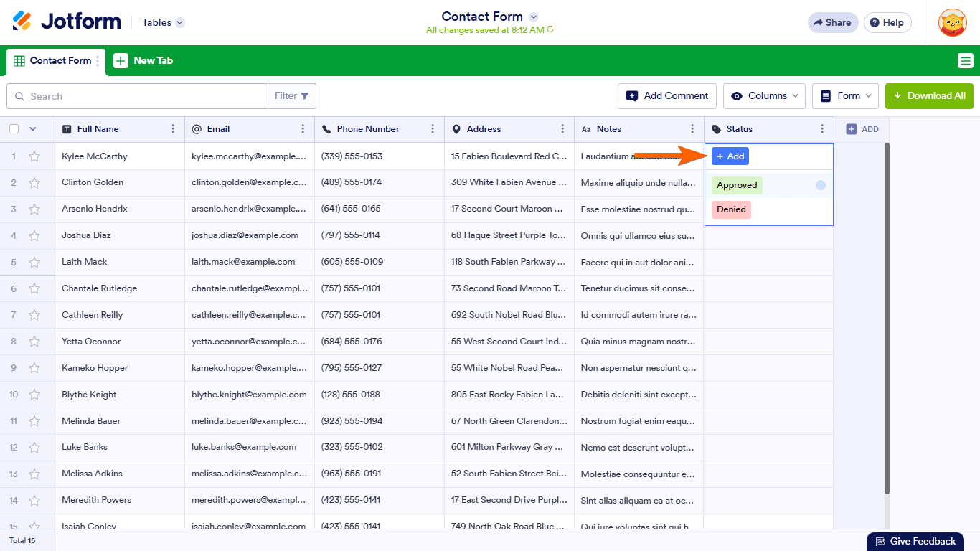This screenshot has height=551, width=980.
Task: Click the '68 Hague Street' address cell
Action: tap(509, 236)
